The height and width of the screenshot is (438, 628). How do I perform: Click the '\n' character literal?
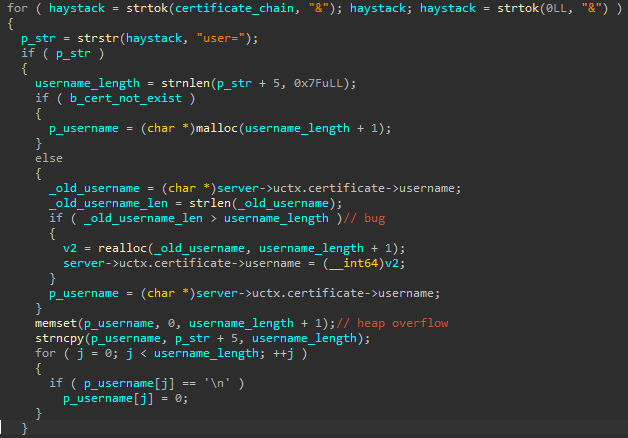(x=217, y=383)
